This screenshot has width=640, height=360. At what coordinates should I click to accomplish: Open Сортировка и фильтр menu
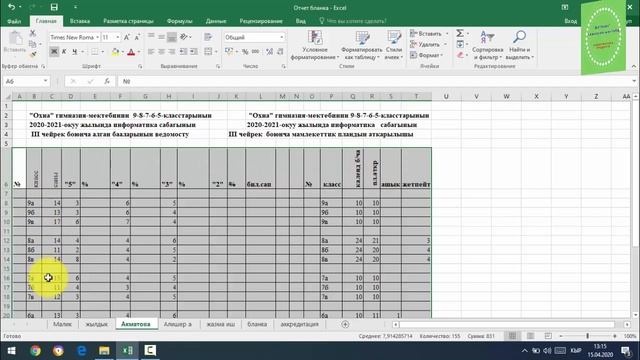(487, 45)
